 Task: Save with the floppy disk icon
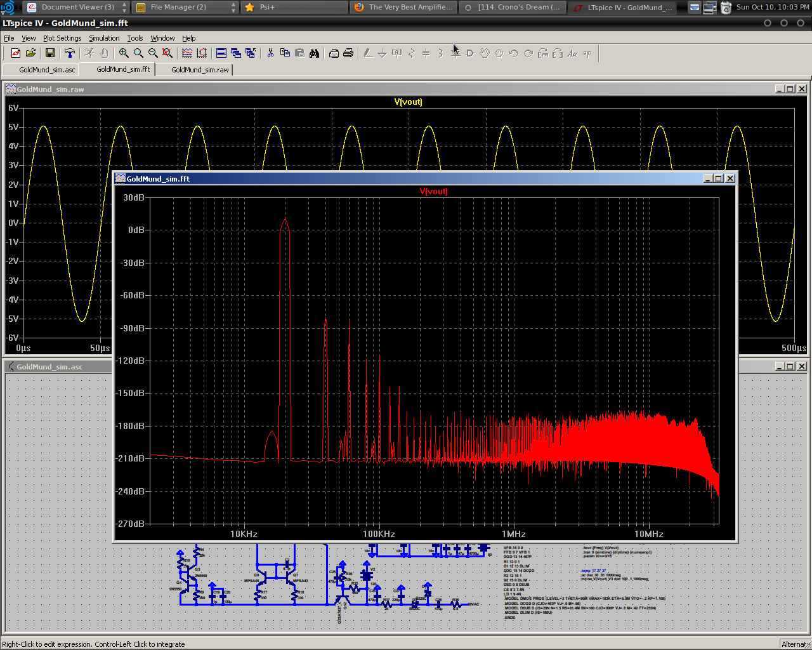(x=49, y=53)
